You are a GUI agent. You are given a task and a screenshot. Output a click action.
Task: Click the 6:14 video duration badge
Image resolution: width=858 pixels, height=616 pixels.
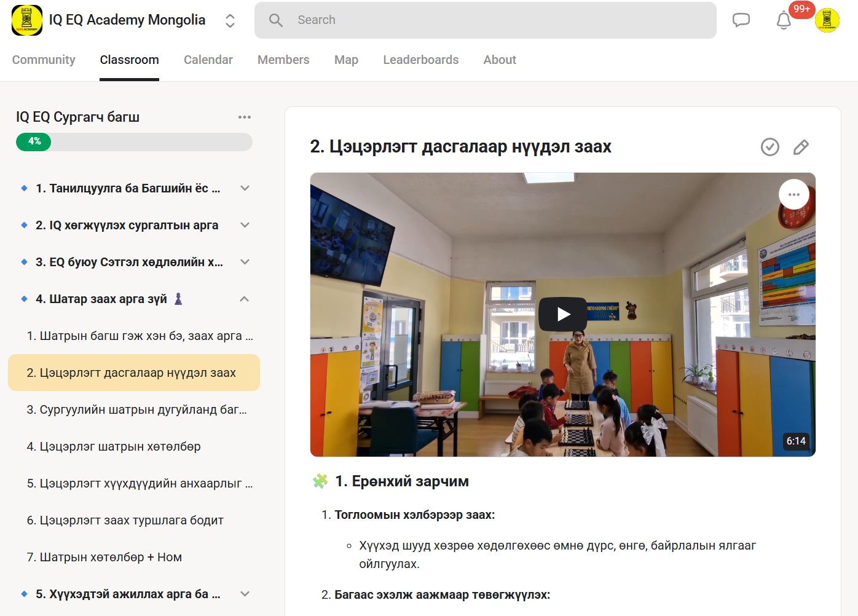coord(796,441)
